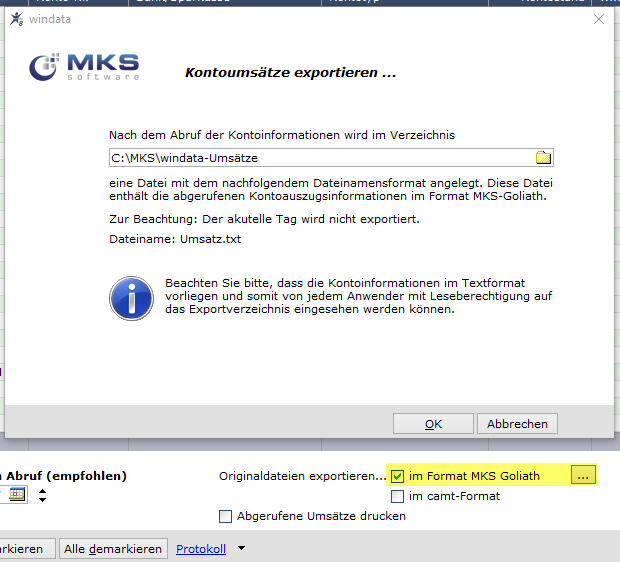The width and height of the screenshot is (620, 562).
Task: Click Alle demarkieren button
Action: tap(113, 549)
